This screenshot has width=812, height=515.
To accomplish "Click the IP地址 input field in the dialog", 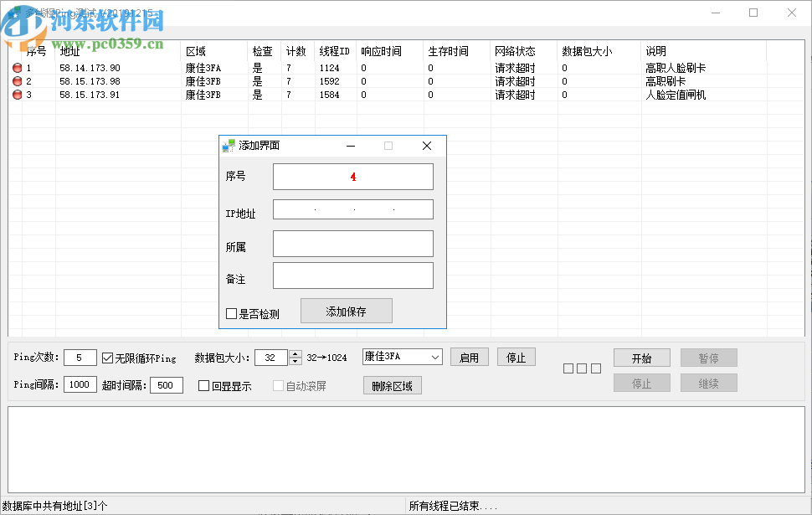I will point(352,209).
